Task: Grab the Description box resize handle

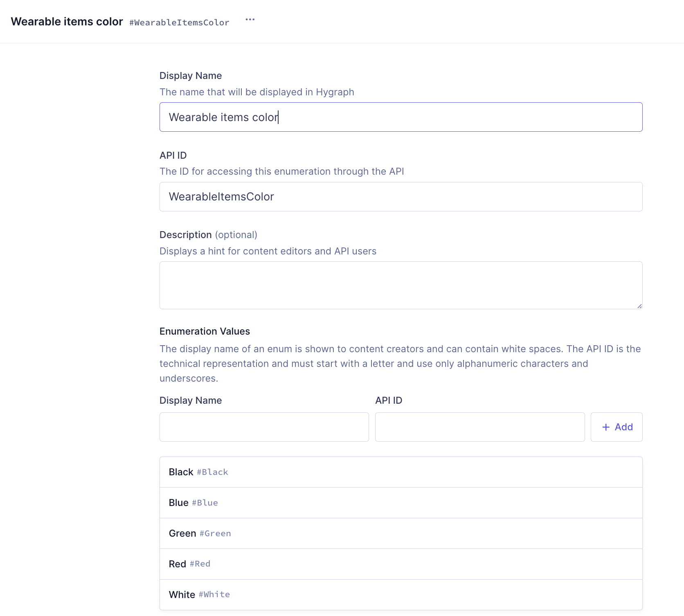Action: pyautogui.click(x=639, y=306)
